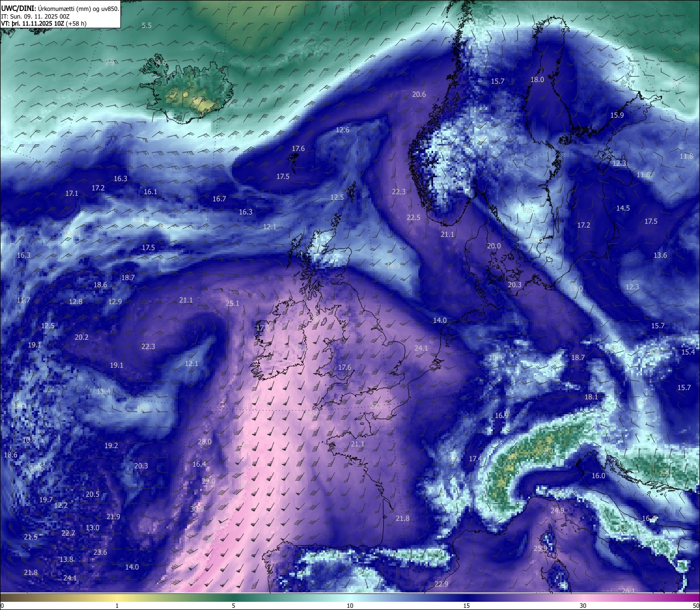Click the 23.6 value on the map
This screenshot has width=700, height=610.
(100, 553)
